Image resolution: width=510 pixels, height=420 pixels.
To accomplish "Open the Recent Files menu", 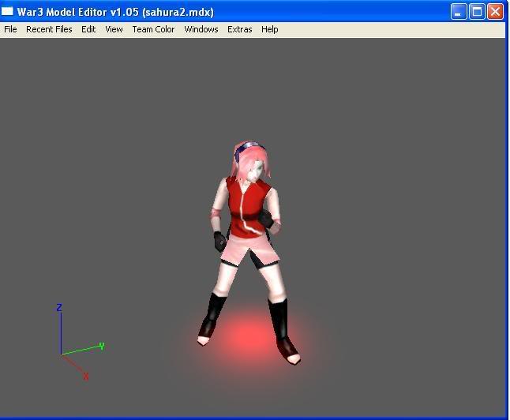I will pyautogui.click(x=49, y=29).
